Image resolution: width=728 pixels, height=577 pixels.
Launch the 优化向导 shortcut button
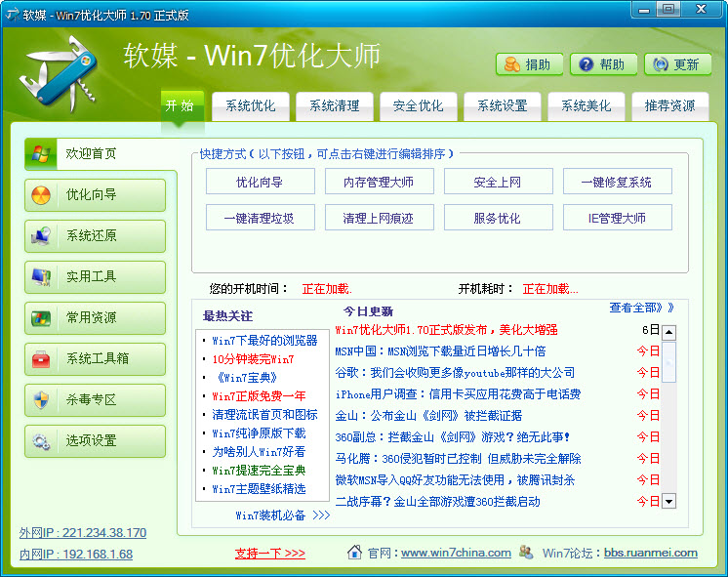point(260,182)
